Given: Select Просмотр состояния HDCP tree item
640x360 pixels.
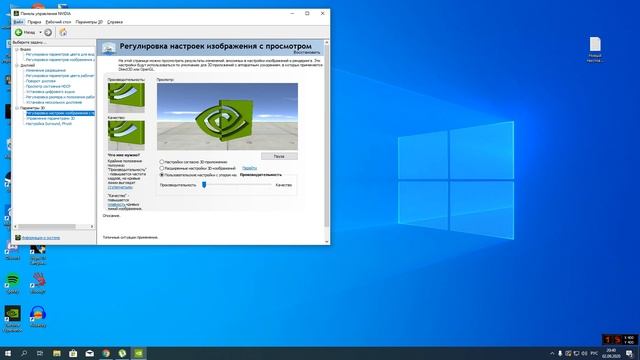Looking at the screenshot, I should point(48,87).
